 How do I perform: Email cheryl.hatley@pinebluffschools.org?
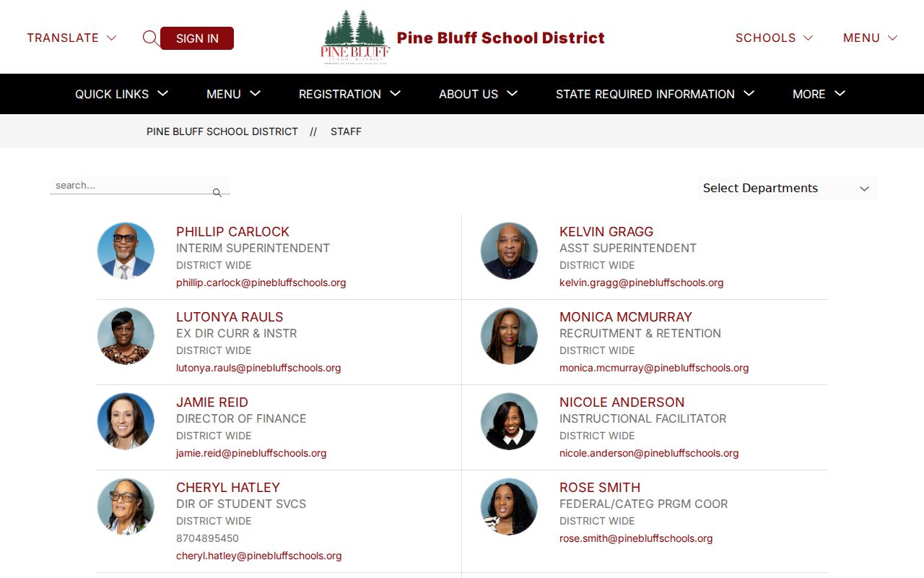(259, 556)
